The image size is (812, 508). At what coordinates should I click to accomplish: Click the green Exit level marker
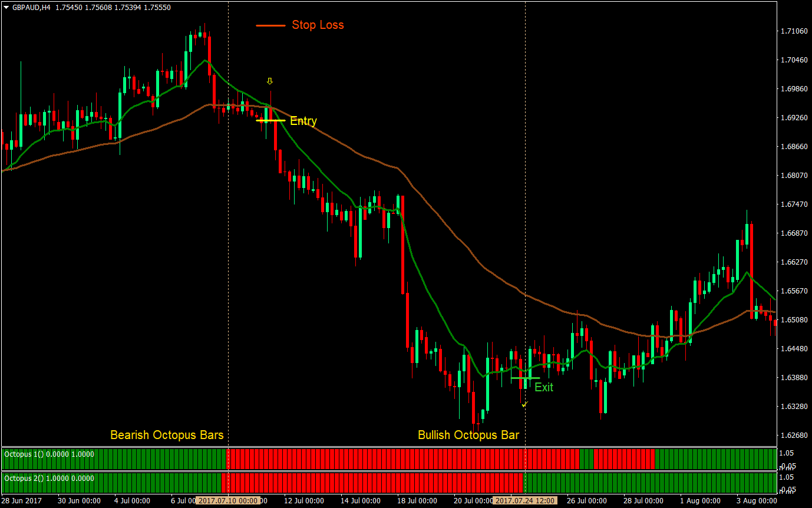pyautogui.click(x=526, y=378)
